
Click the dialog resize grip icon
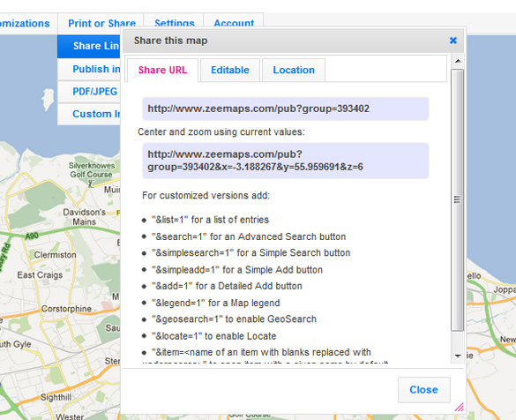[x=459, y=407]
